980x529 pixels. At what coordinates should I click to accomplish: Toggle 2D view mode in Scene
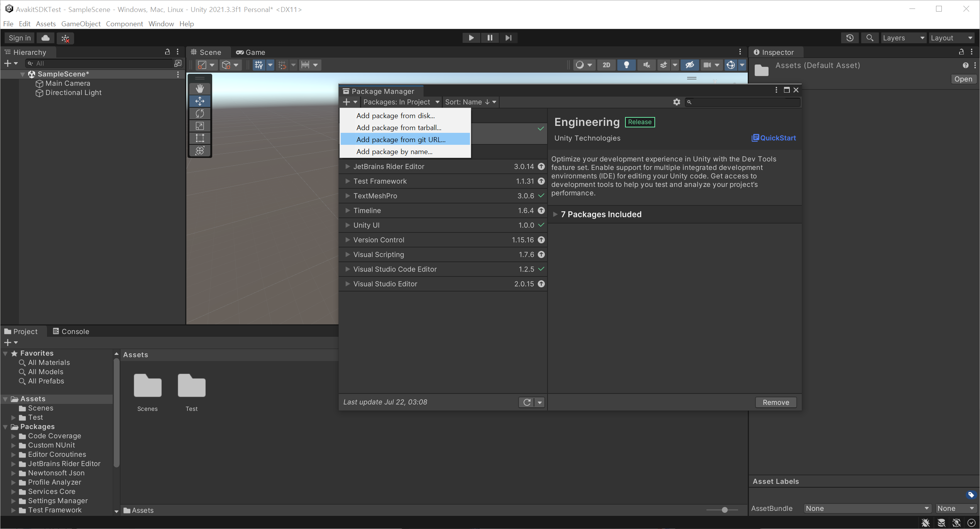point(607,65)
